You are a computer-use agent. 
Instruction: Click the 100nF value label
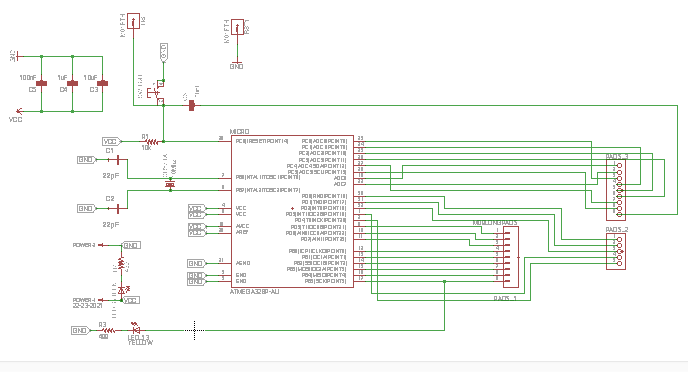(x=28, y=78)
